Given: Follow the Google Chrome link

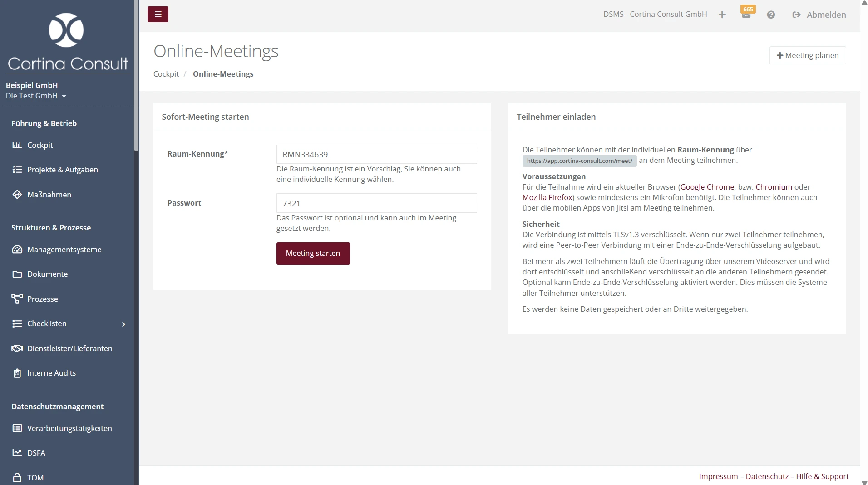Looking at the screenshot, I should click(x=707, y=187).
